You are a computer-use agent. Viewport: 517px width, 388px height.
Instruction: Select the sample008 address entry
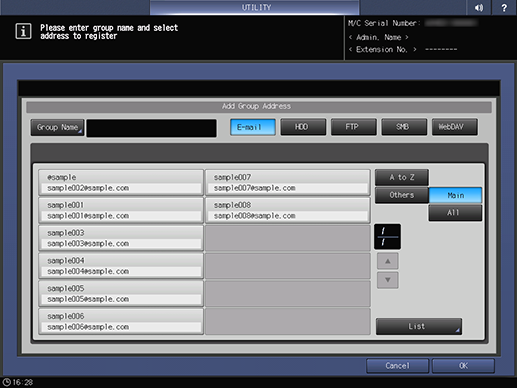[288, 210]
